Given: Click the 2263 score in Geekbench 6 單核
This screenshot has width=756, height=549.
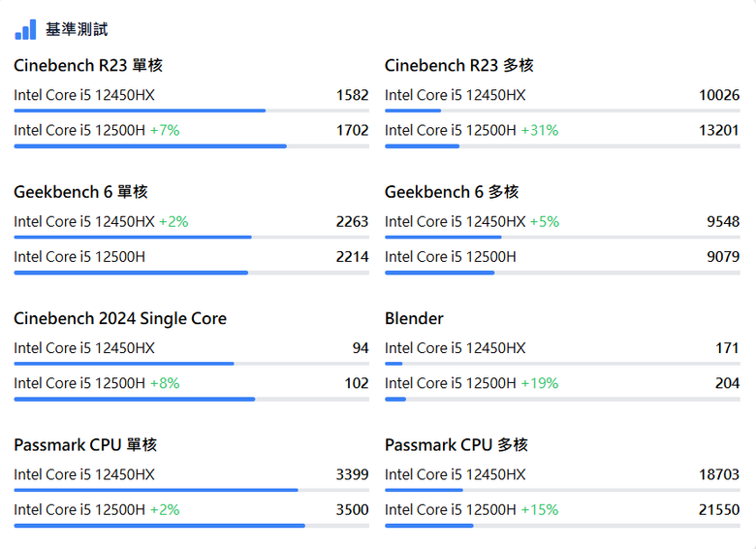Looking at the screenshot, I should pos(353,221).
